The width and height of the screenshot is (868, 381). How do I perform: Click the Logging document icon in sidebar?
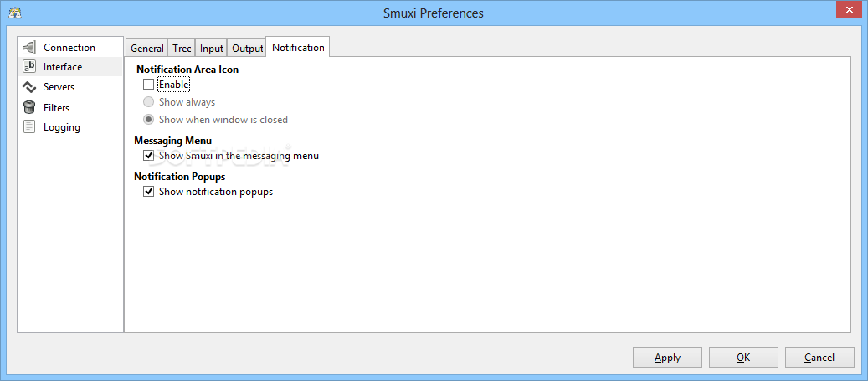pyautogui.click(x=29, y=127)
